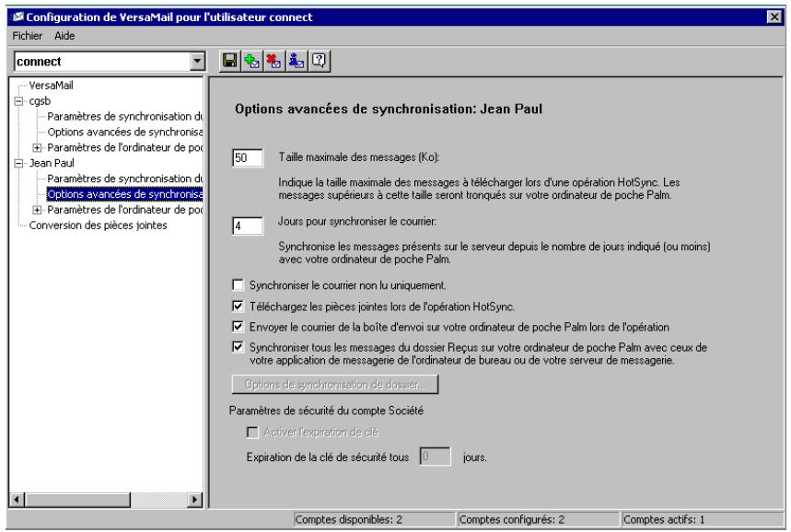Screen dimensions: 791x532
Task: Close the VersaMail configuration window
Action: [774, 17]
